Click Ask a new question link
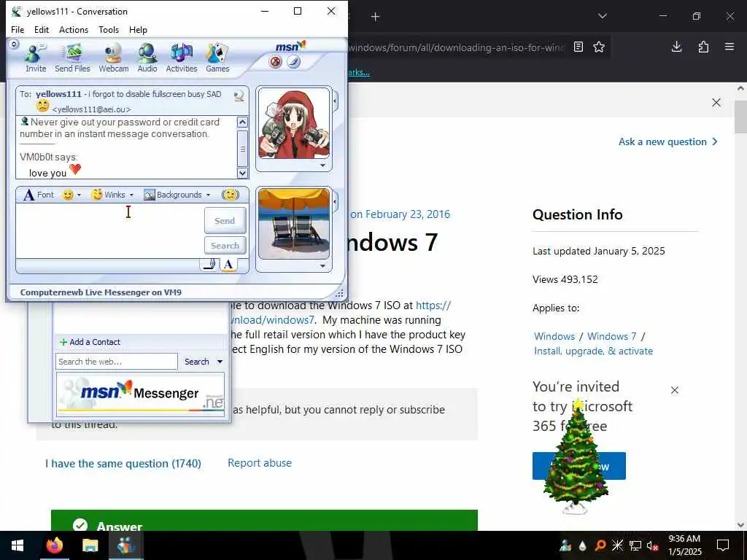 (x=667, y=141)
